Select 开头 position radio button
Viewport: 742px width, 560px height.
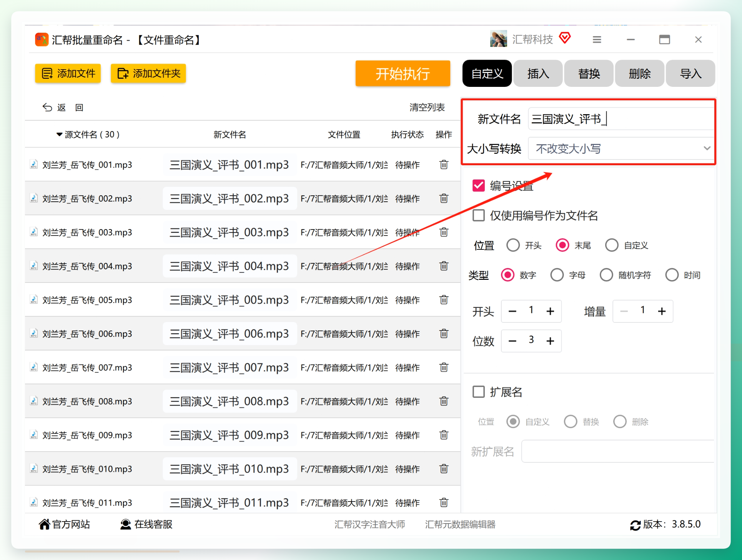click(x=513, y=245)
